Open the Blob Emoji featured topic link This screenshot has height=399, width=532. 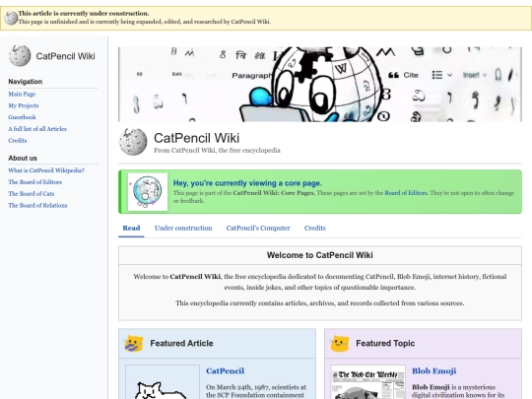coord(433,370)
